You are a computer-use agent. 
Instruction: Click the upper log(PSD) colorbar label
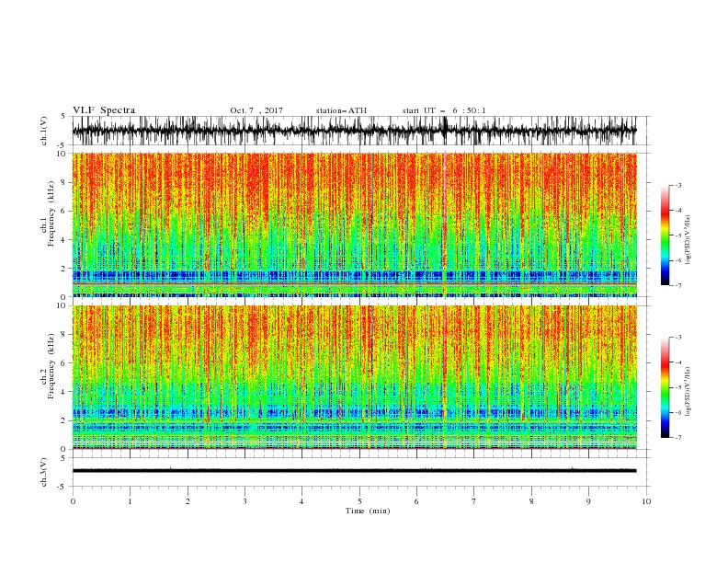(x=688, y=240)
